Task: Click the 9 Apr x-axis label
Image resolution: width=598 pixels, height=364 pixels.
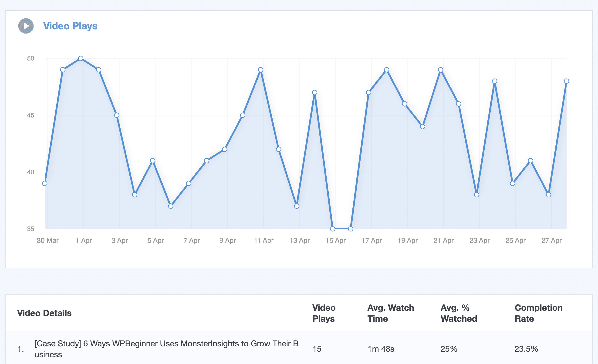Action: tap(227, 240)
